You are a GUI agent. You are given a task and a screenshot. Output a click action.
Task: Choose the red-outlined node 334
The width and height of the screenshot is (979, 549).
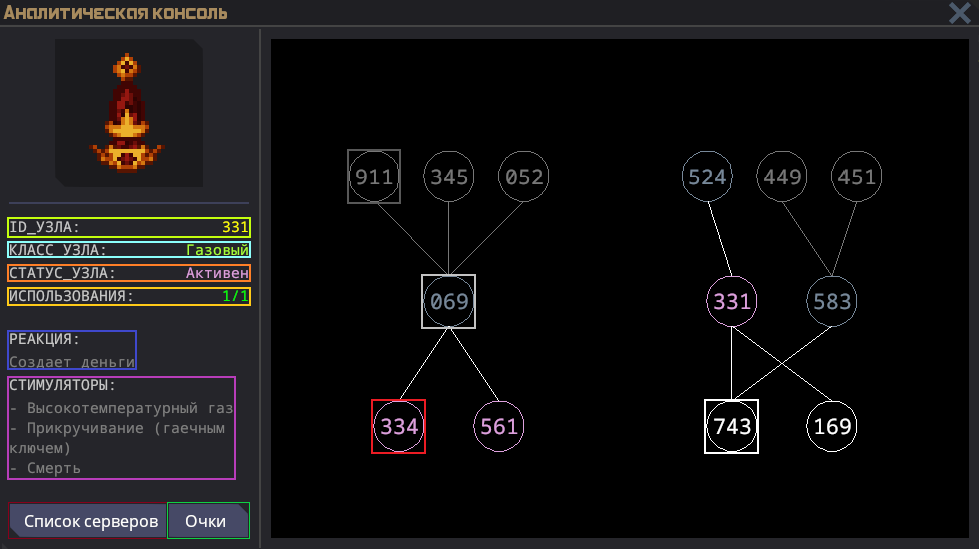tap(398, 427)
